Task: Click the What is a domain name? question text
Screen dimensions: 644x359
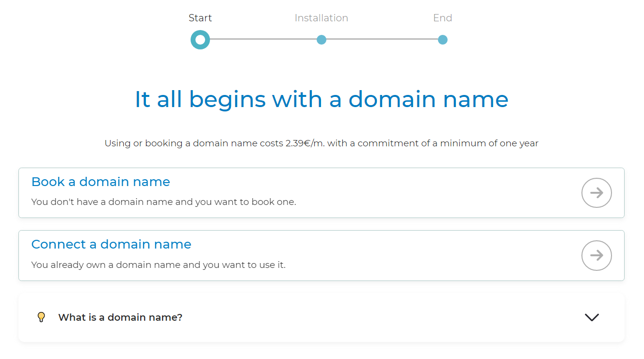Action: click(120, 317)
